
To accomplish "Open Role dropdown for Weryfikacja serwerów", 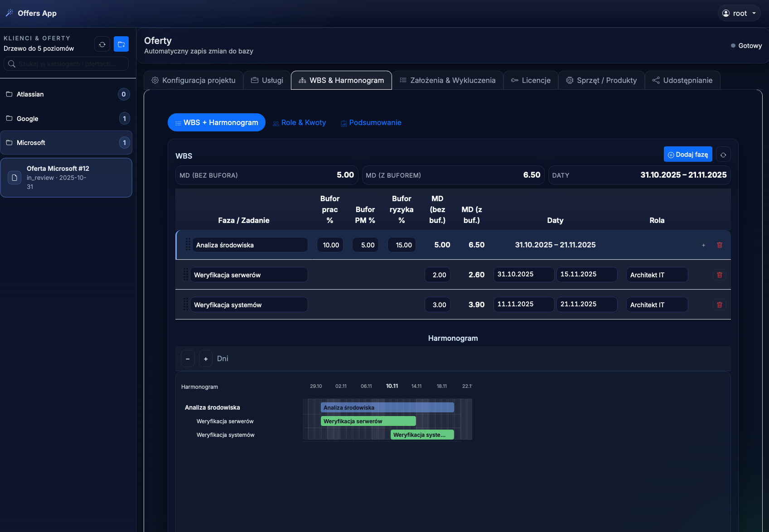I will [657, 275].
